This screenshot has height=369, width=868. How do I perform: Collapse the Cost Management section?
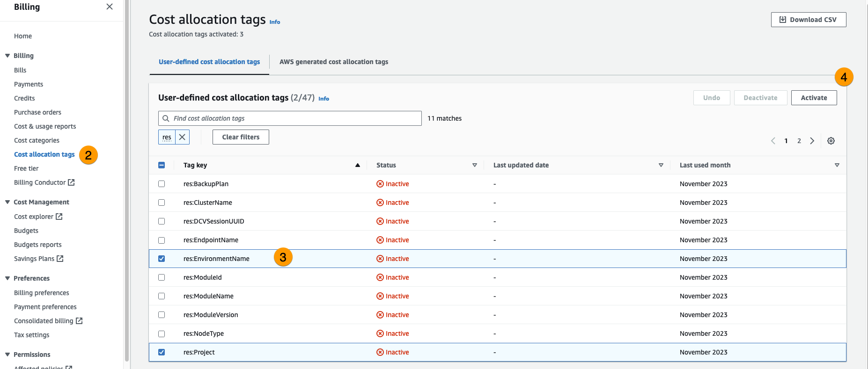pos(7,202)
